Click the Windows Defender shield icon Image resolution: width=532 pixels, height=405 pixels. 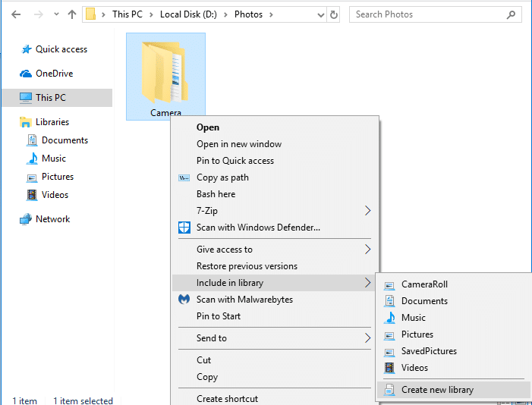(184, 228)
